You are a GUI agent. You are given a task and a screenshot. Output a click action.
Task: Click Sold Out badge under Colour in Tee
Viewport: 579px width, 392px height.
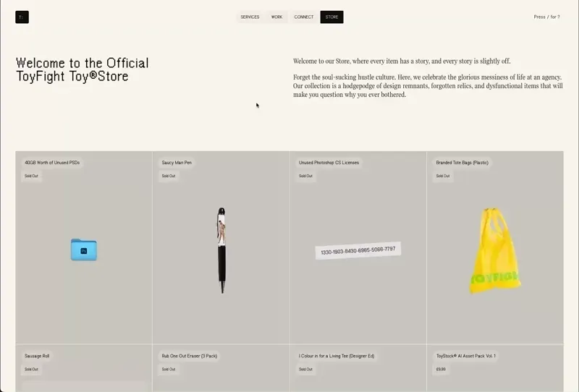point(305,369)
